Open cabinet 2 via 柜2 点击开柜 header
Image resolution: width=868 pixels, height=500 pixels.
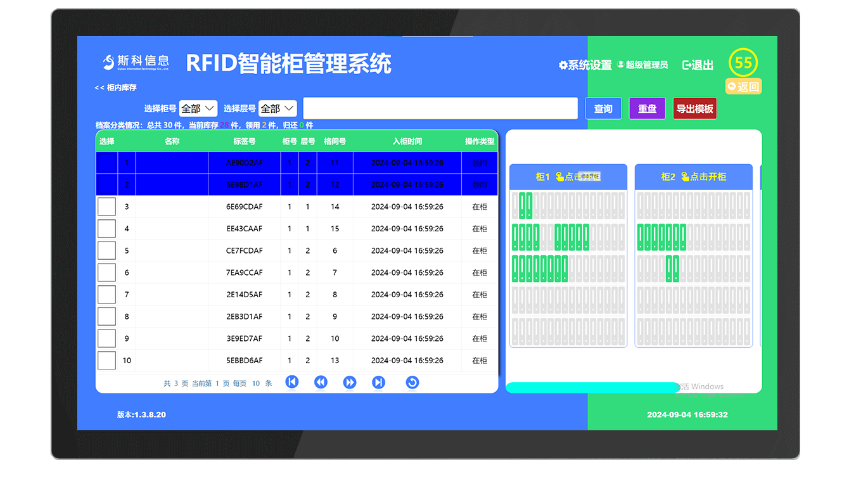point(692,177)
